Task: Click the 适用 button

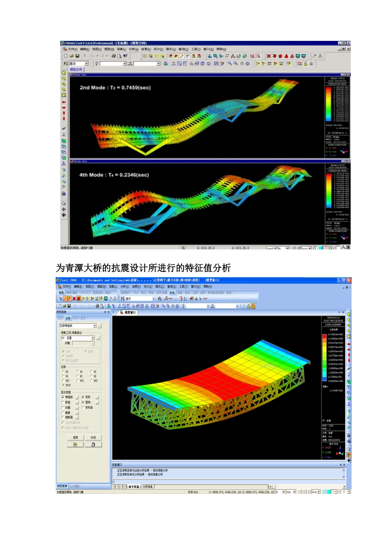Action: click(x=75, y=438)
